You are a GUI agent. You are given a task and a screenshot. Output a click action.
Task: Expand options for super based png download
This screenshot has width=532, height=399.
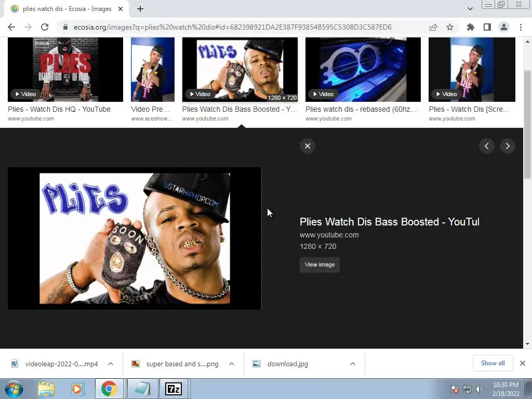[x=232, y=364]
